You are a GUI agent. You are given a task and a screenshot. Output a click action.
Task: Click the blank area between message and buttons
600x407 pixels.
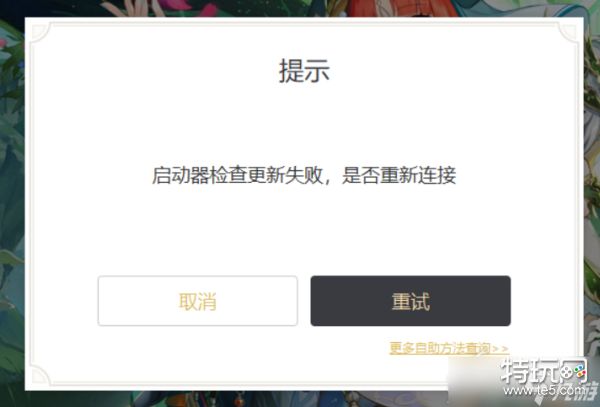tap(304, 231)
